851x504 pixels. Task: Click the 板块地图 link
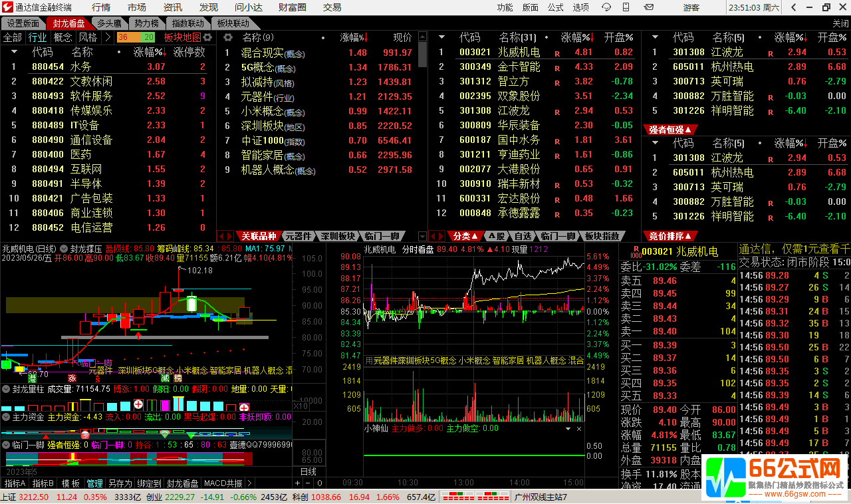[182, 37]
